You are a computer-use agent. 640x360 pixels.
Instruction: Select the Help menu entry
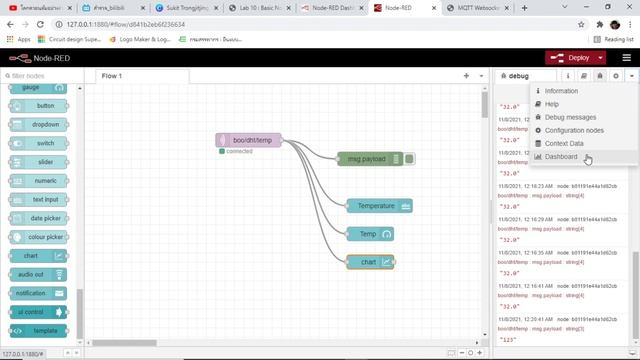(x=584, y=104)
